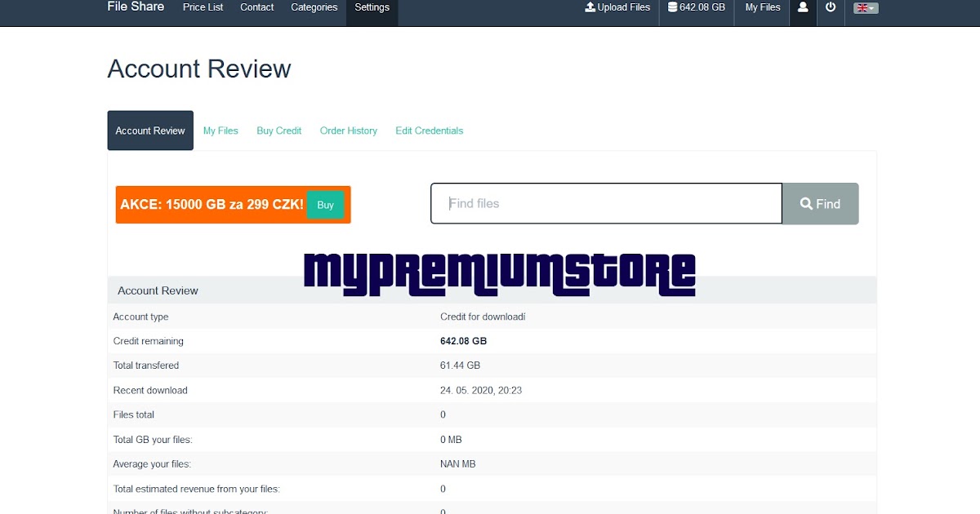The image size is (980, 514).
Task: Click the File Share logo
Action: tap(136, 7)
